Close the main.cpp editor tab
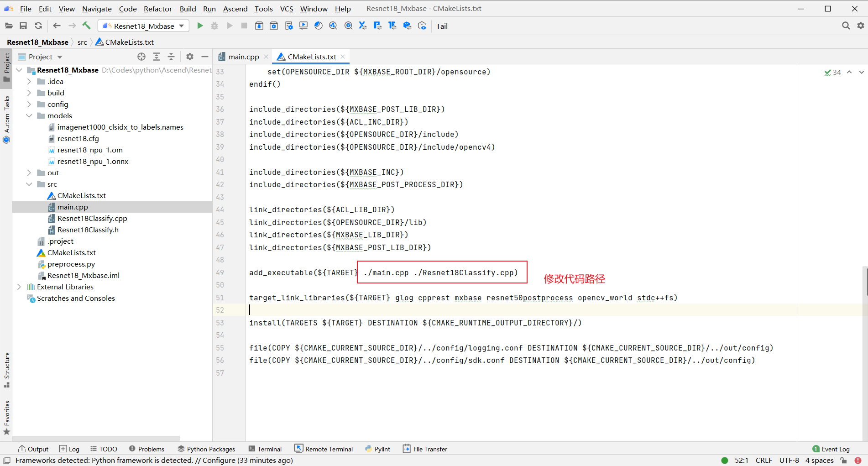868x466 pixels. (x=266, y=57)
